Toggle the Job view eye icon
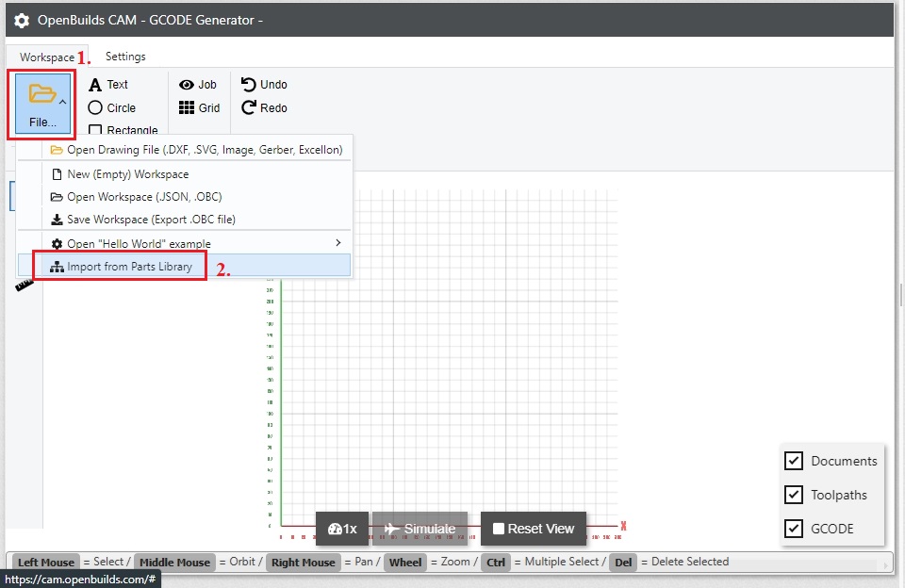Viewport: 905px width, 588px height. [x=198, y=85]
